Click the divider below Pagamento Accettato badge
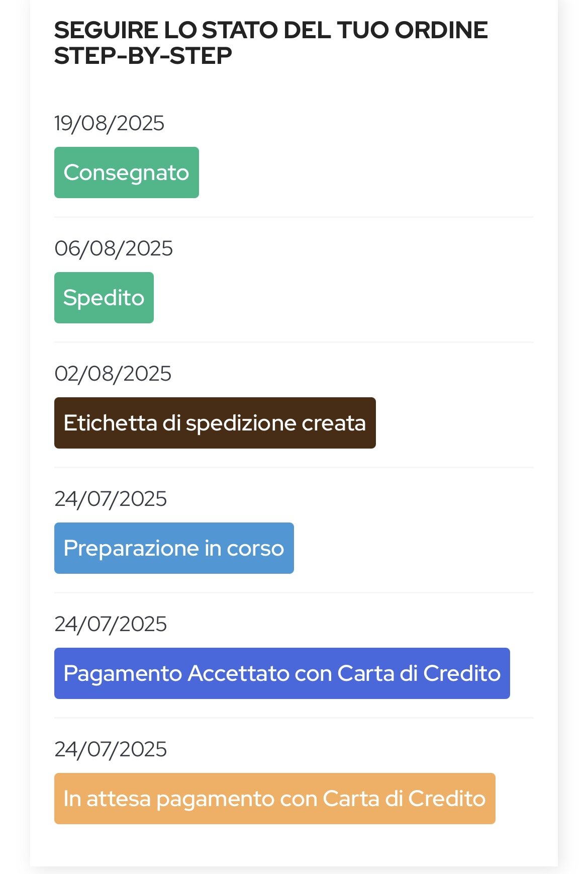 click(x=294, y=718)
